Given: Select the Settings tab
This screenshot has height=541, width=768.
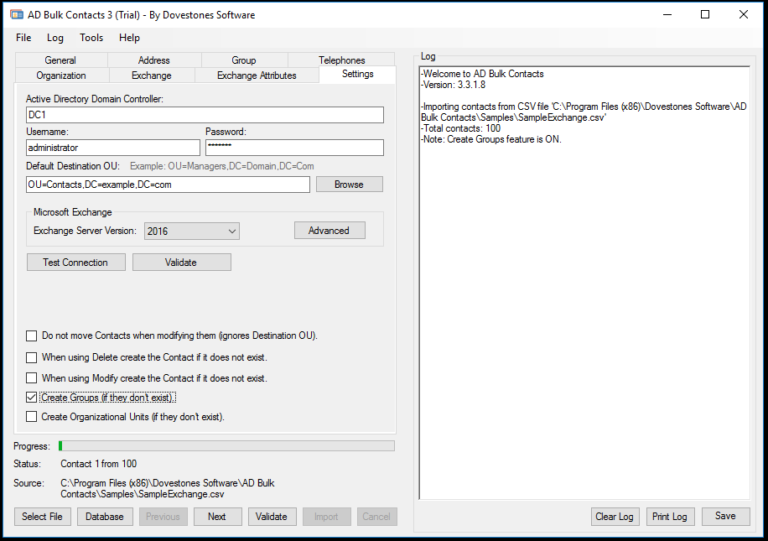Looking at the screenshot, I should tap(358, 74).
